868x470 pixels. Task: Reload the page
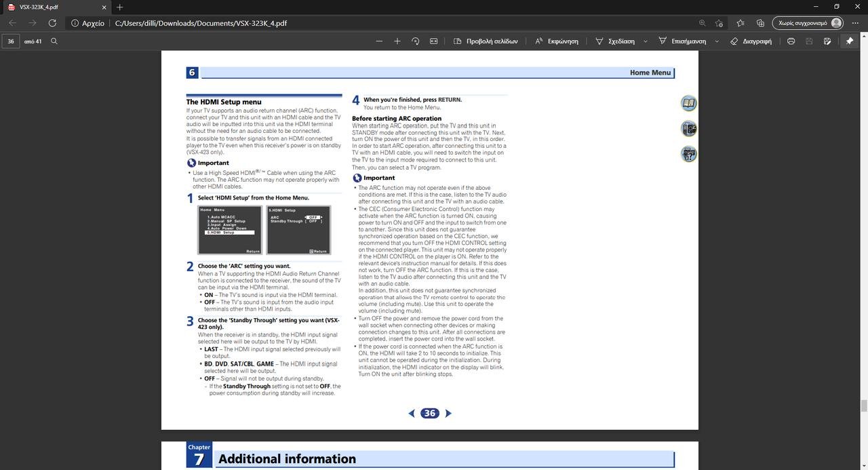[x=52, y=23]
